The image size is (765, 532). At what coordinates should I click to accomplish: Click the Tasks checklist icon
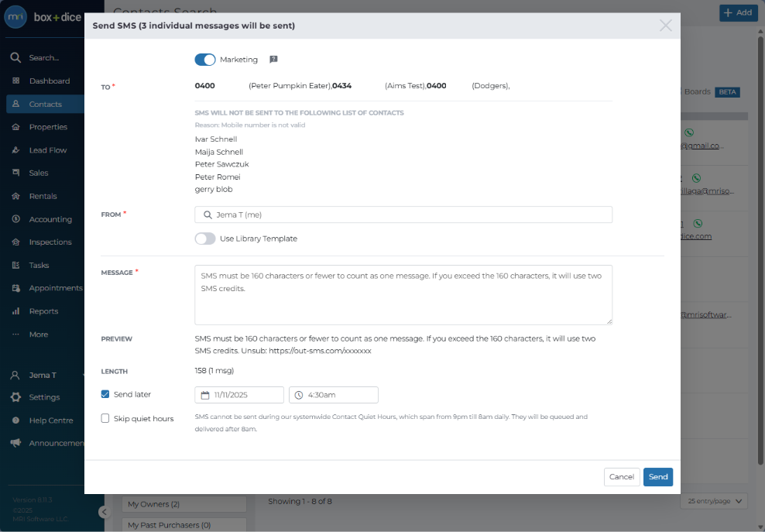[x=15, y=265]
